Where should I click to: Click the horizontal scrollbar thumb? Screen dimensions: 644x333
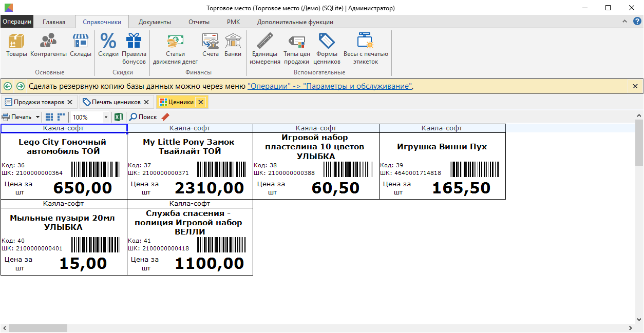[x=38, y=328]
